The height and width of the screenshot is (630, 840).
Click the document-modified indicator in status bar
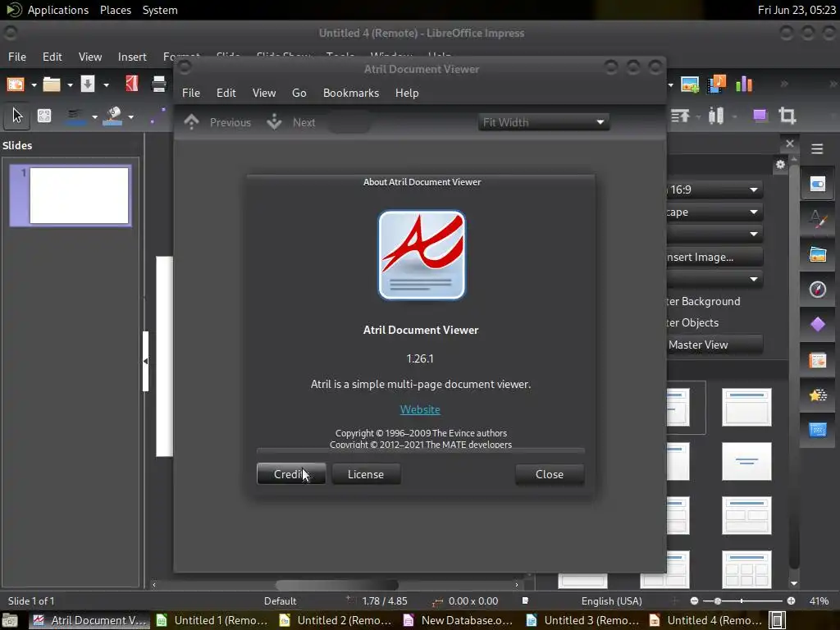[x=525, y=601]
